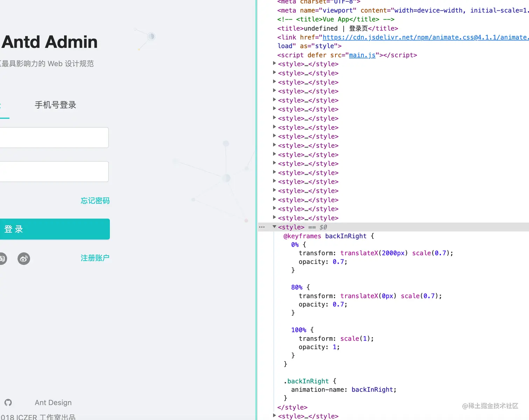Click the Weibo login icon
Viewport: 529px width, 420px height.
(24, 259)
